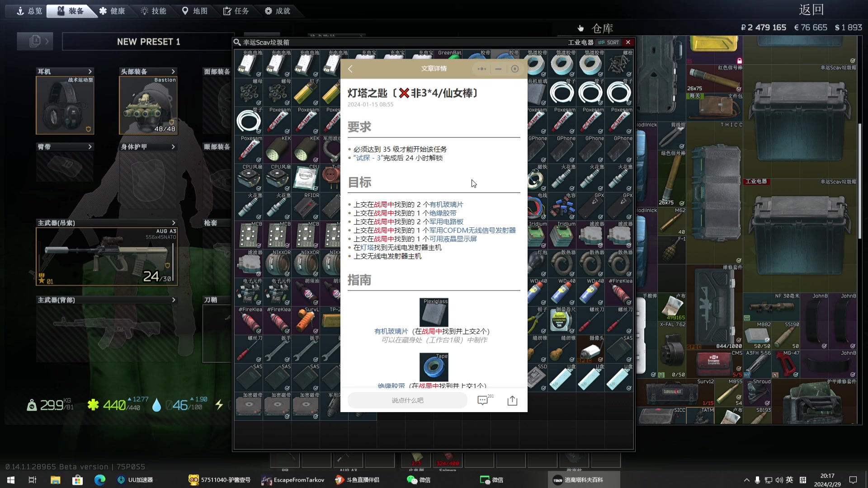Expand the 臂带 slot arrow
The height and width of the screenshot is (488, 868).
point(90,147)
